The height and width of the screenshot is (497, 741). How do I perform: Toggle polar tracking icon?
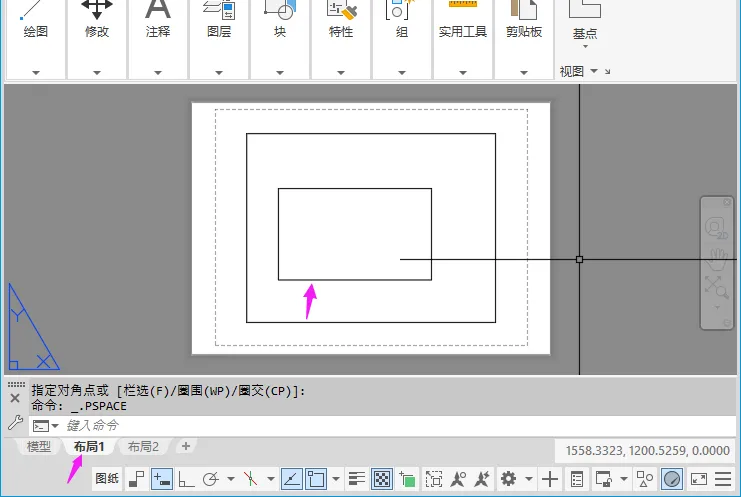pyautogui.click(x=211, y=479)
